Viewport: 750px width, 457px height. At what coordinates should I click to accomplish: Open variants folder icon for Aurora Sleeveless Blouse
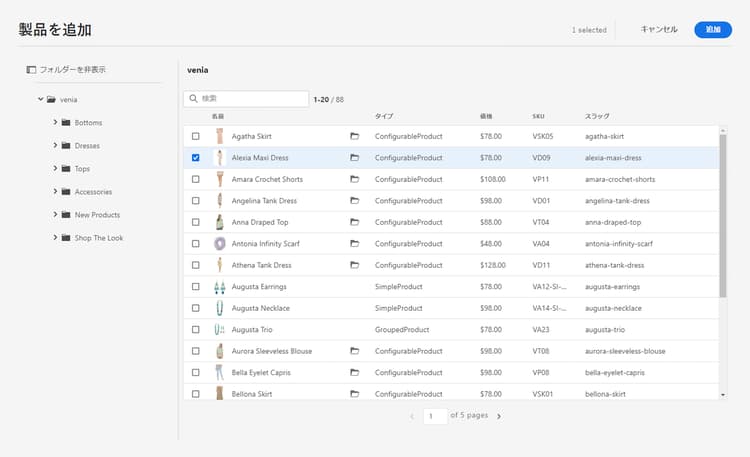pyautogui.click(x=354, y=351)
